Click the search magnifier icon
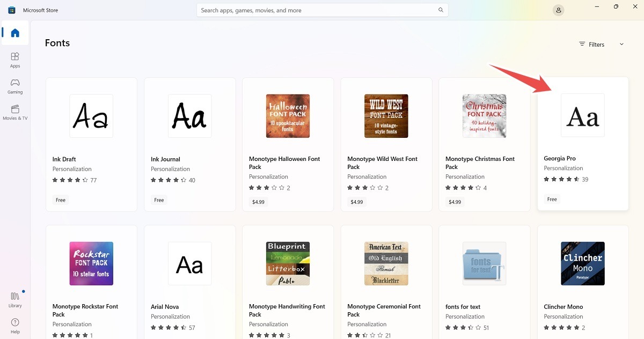644x339 pixels. [441, 10]
